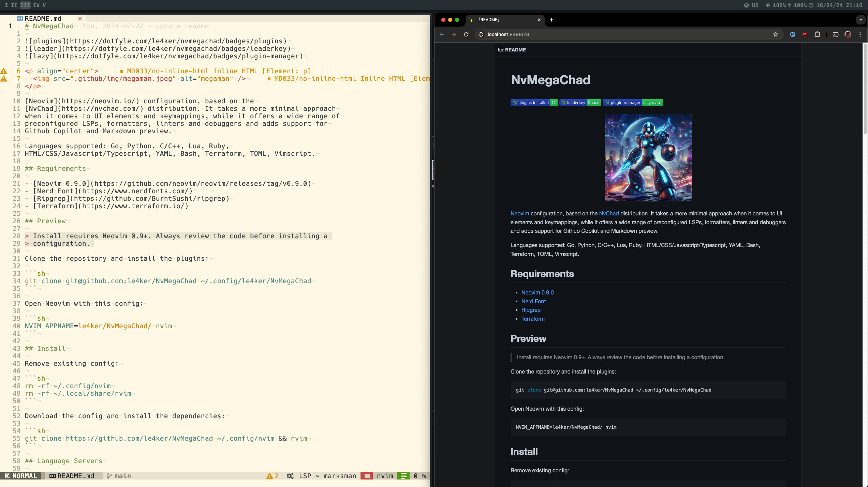Viewport: 868px width, 487px height.
Task: Click line 43 Install heading in Neovim
Action: 45,349
